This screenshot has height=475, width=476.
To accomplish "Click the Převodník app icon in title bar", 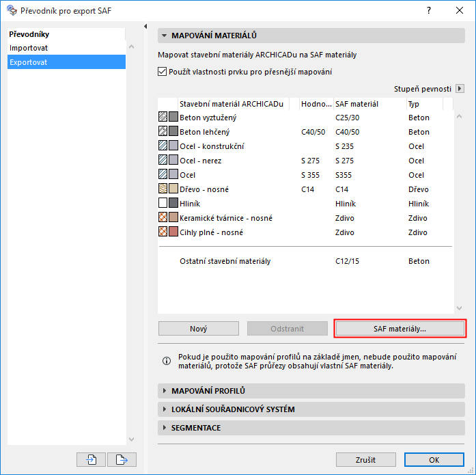I will pos(12,11).
